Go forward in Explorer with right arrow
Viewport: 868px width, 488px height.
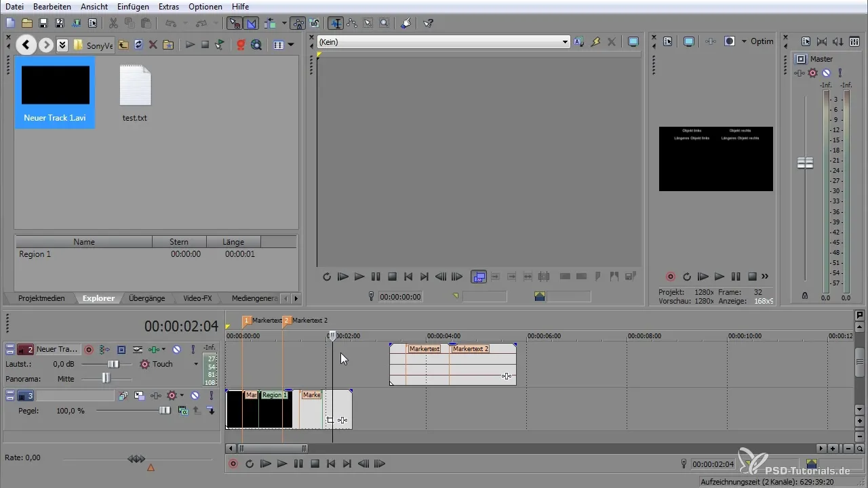[x=45, y=45]
